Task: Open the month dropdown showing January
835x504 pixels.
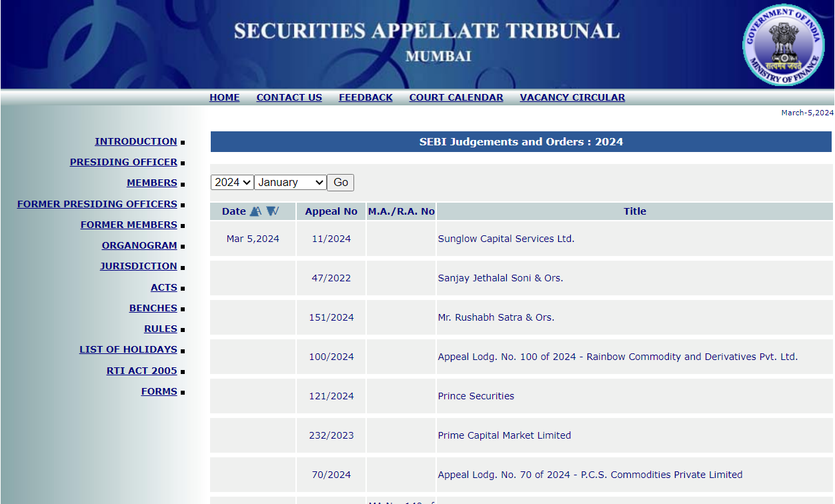Action: (x=290, y=183)
